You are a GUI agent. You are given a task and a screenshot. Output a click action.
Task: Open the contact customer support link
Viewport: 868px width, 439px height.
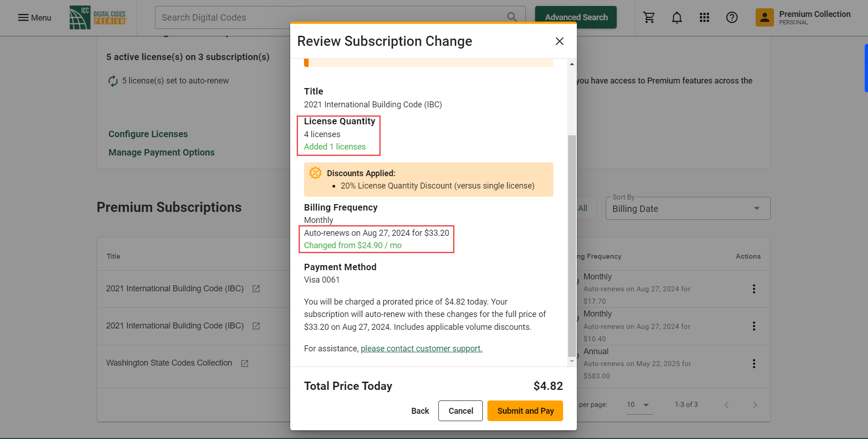point(421,349)
